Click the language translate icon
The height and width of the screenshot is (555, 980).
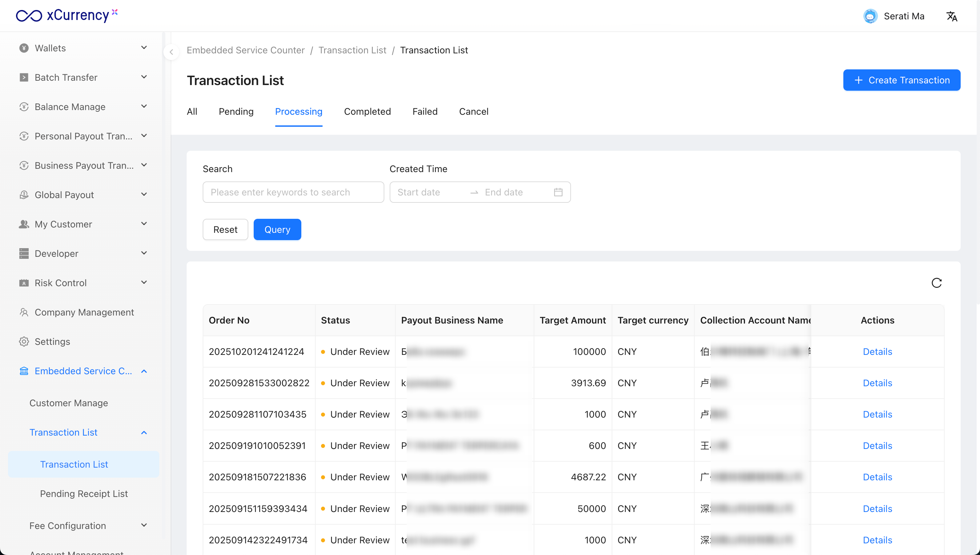(x=951, y=16)
